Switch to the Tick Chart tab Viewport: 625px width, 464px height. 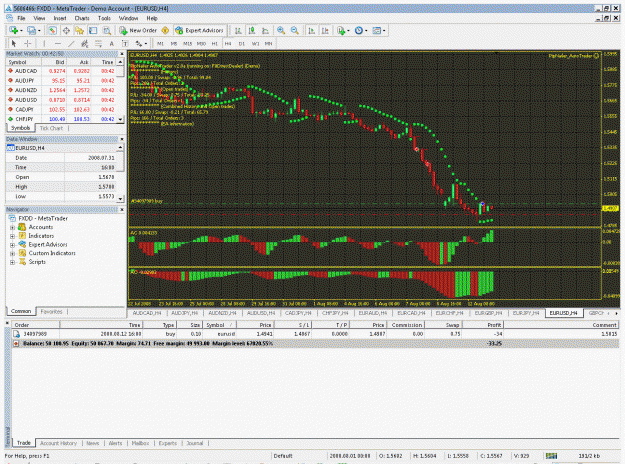pyautogui.click(x=51, y=128)
